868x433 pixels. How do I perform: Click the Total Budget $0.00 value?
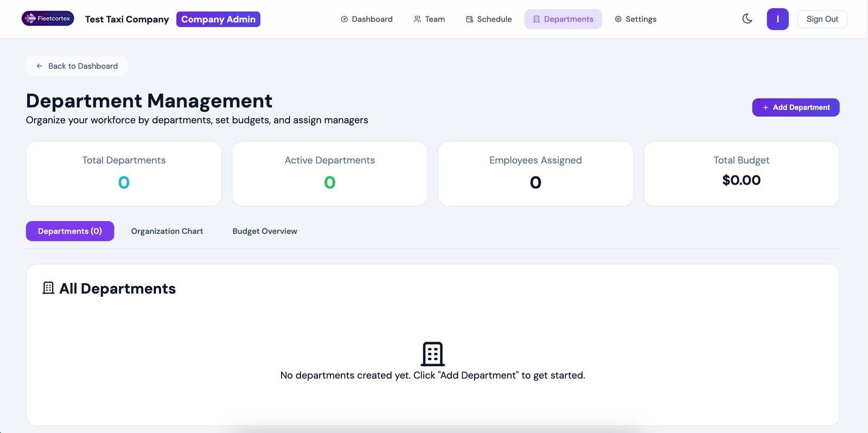point(742,180)
